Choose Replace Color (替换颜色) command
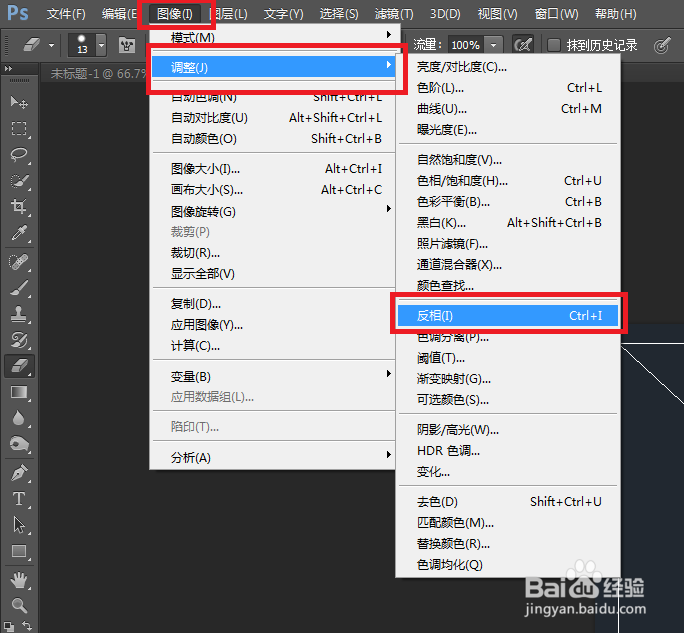Screen dimensions: 684x633 (x=508, y=544)
